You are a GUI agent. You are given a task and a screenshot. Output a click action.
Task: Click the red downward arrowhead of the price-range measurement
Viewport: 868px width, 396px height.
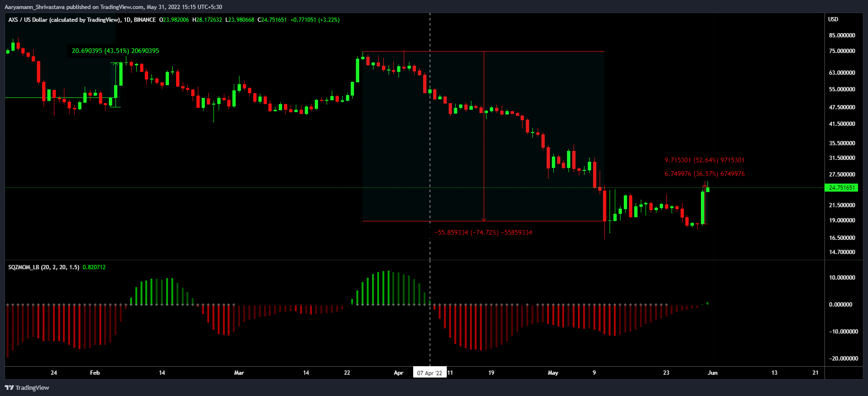484,219
